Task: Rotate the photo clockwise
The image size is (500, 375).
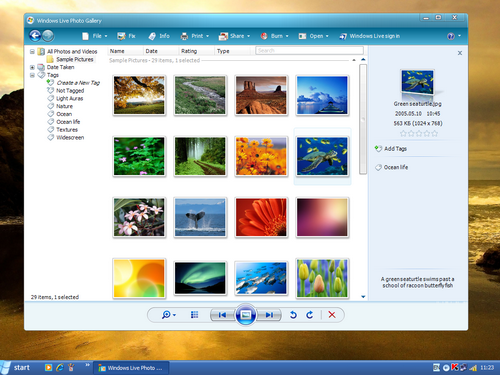Action: pos(310,315)
